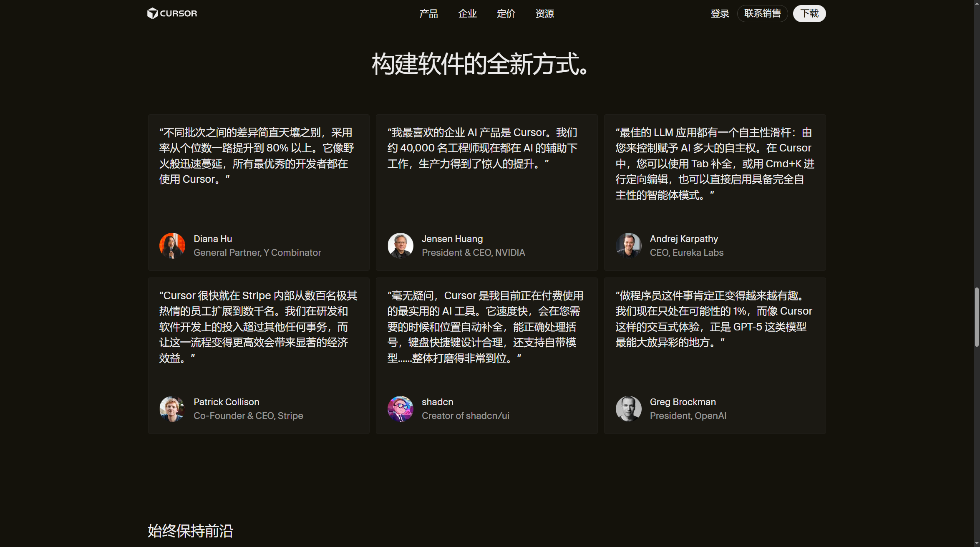Click the 联系销售 contact sales button

pos(762,13)
